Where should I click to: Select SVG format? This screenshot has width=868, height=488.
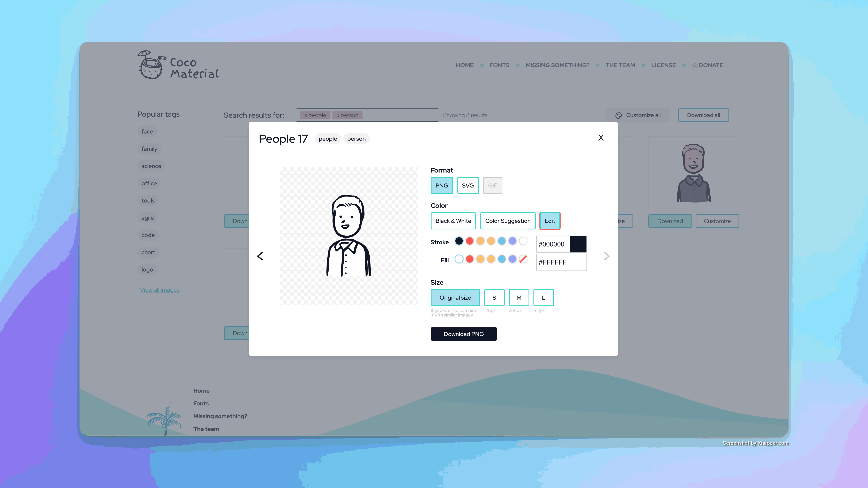coord(468,186)
